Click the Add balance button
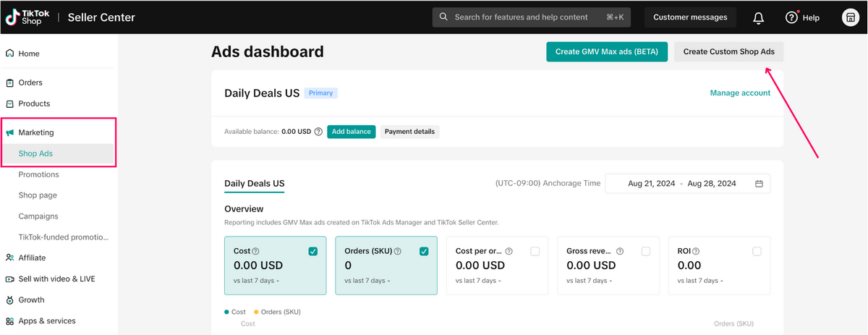Screen dimensions: 868x335 (351, 132)
